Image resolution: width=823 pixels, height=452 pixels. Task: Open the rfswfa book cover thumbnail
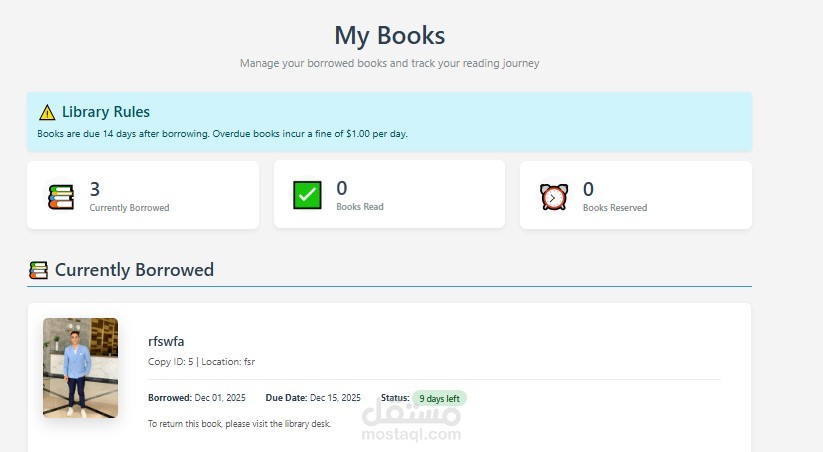tap(80, 367)
